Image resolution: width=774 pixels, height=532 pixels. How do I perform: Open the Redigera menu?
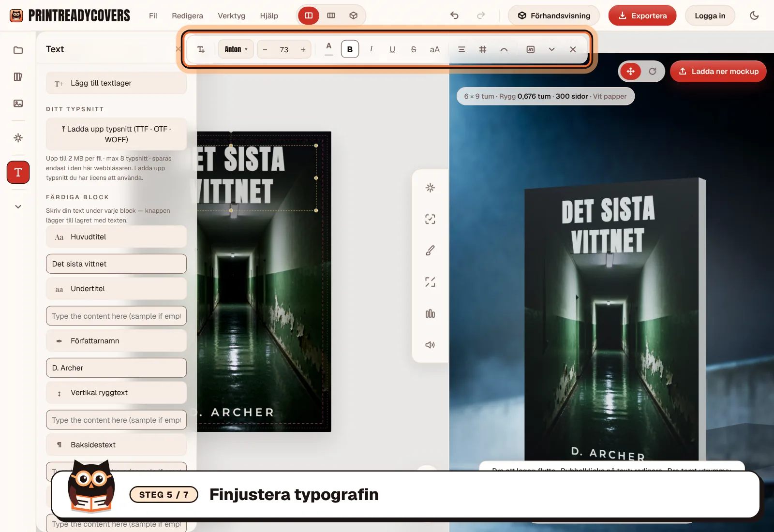pyautogui.click(x=187, y=15)
